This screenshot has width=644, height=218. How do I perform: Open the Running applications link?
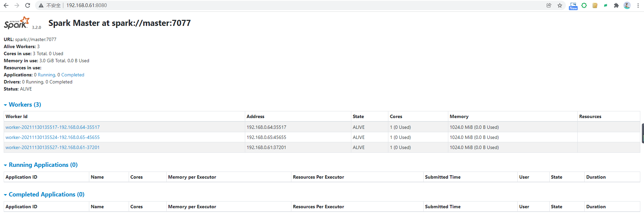[46, 75]
